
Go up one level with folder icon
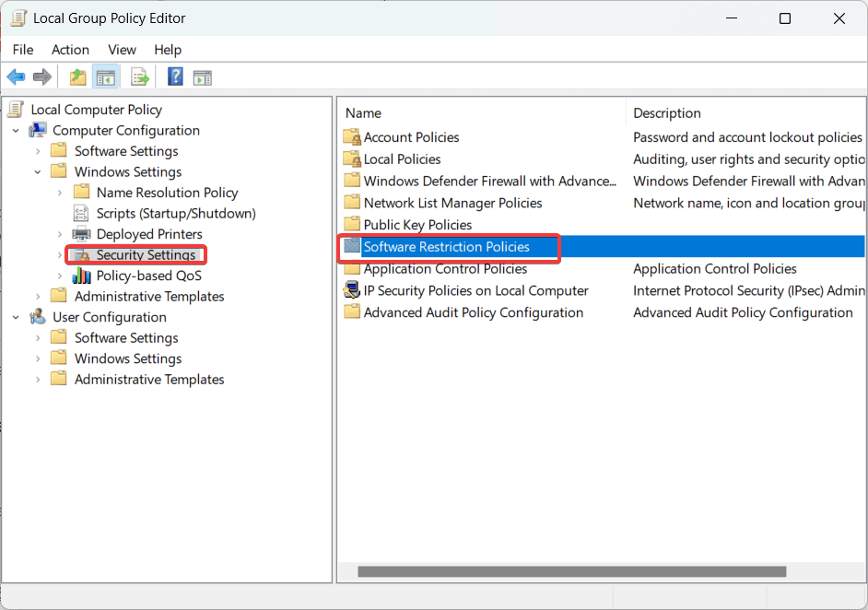[x=78, y=77]
